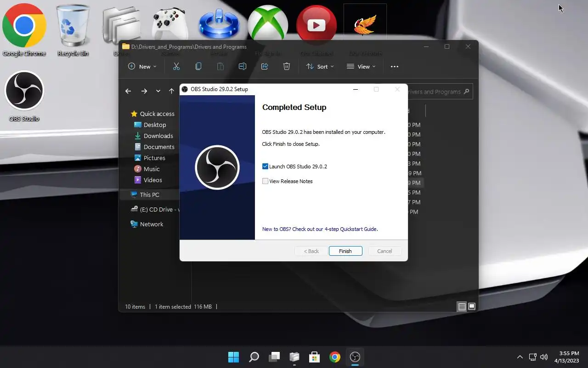This screenshot has height=368, width=588.
Task: Uncheck Launch OBS Studio 29.0.2
Action: click(x=265, y=167)
